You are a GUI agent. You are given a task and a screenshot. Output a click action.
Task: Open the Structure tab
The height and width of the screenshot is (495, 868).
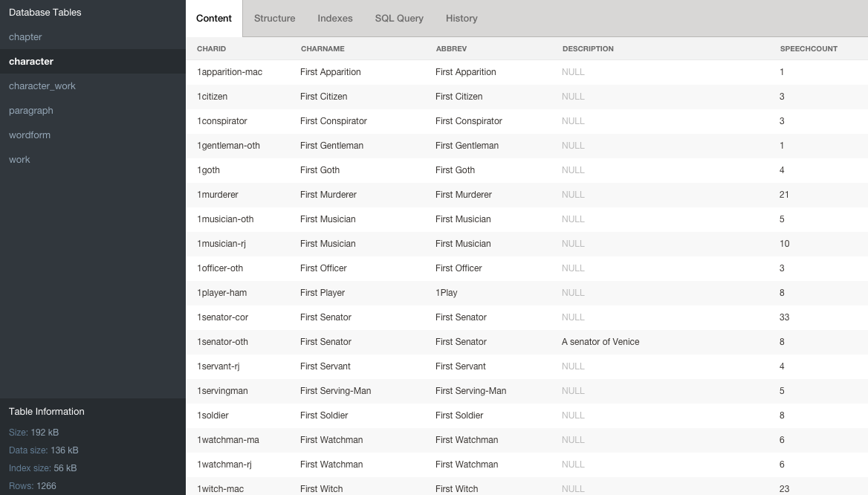[274, 19]
